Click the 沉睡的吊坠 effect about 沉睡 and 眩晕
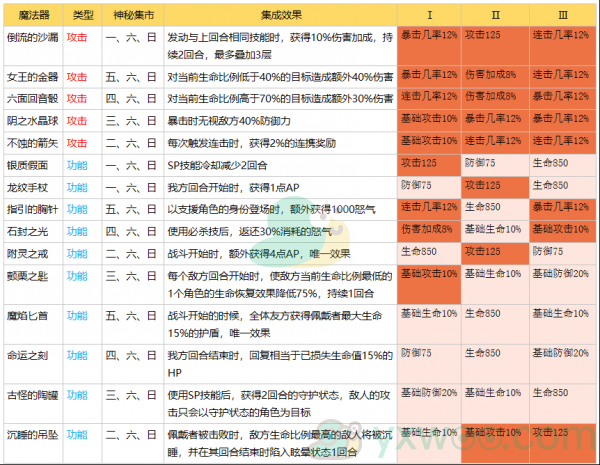Screen dimensions: 600x465 click(280, 443)
